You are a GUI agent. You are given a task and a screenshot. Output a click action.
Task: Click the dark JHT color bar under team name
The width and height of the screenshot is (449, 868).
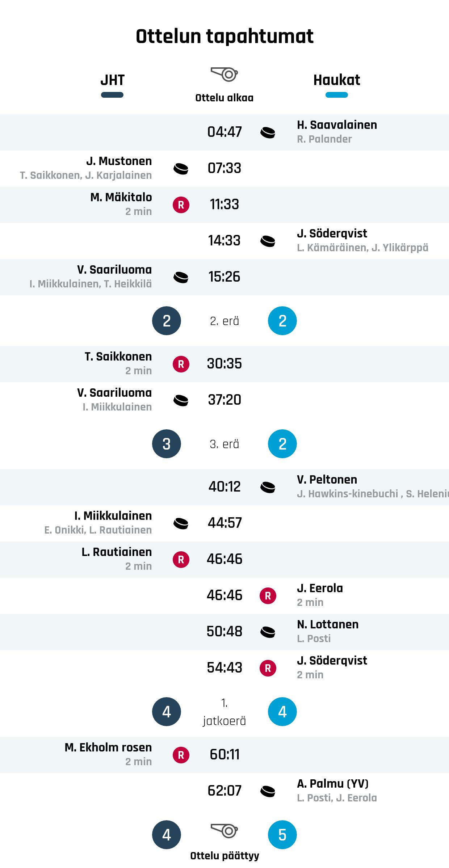[112, 95]
